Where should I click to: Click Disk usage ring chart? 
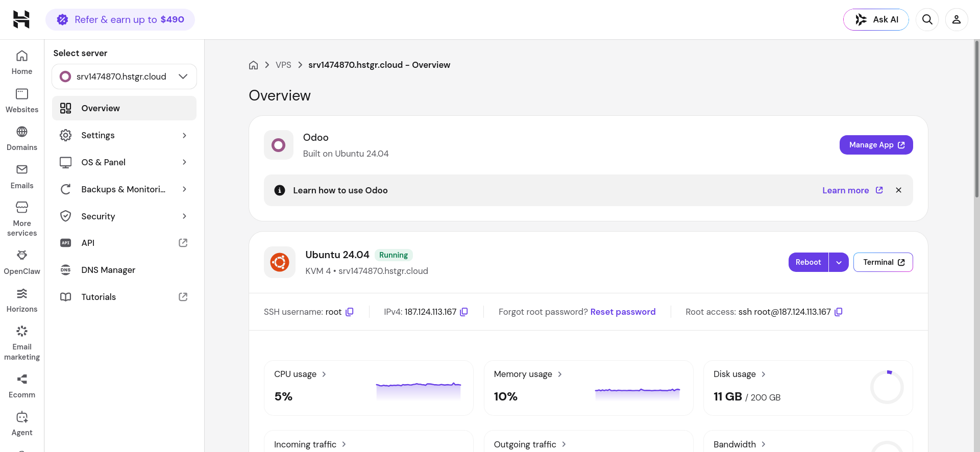click(887, 387)
